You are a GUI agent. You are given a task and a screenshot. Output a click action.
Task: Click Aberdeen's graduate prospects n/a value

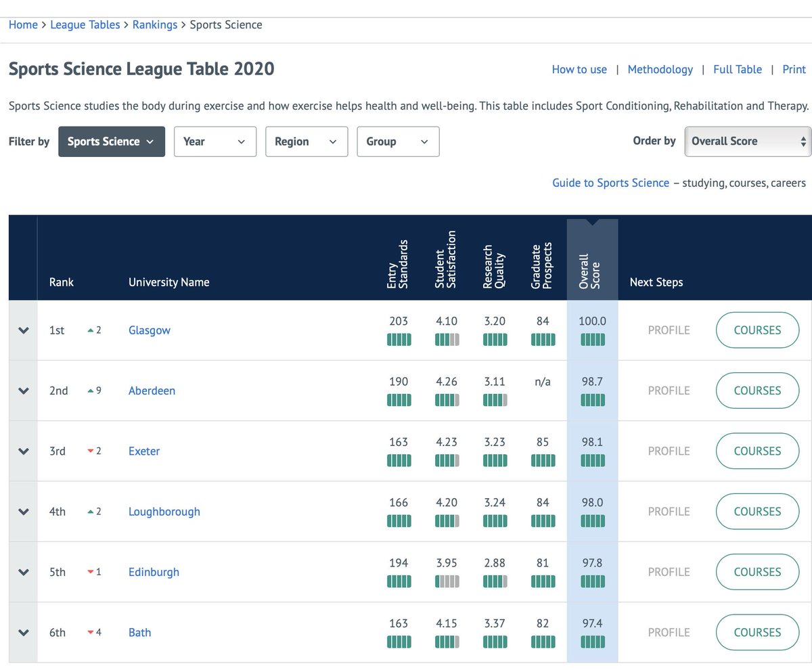[x=543, y=382]
